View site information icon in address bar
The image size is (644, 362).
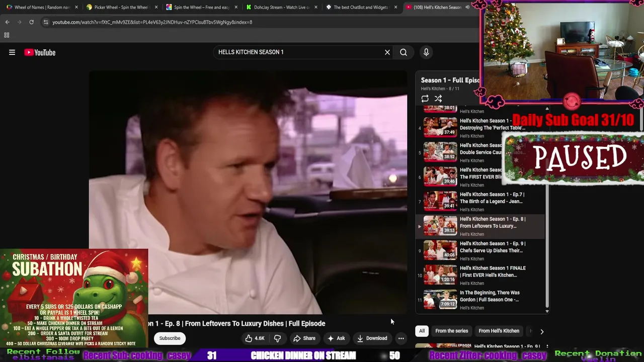45,22
